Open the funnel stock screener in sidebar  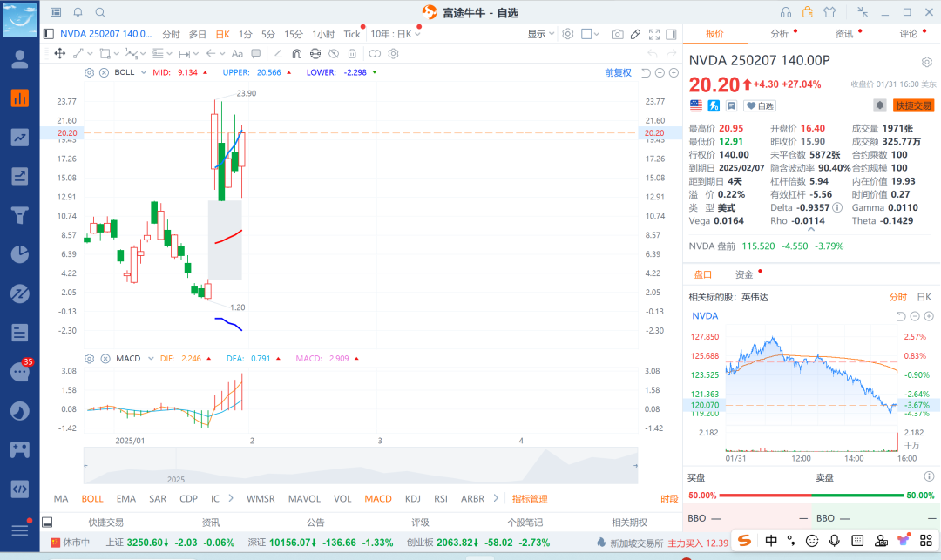pyautogui.click(x=20, y=214)
